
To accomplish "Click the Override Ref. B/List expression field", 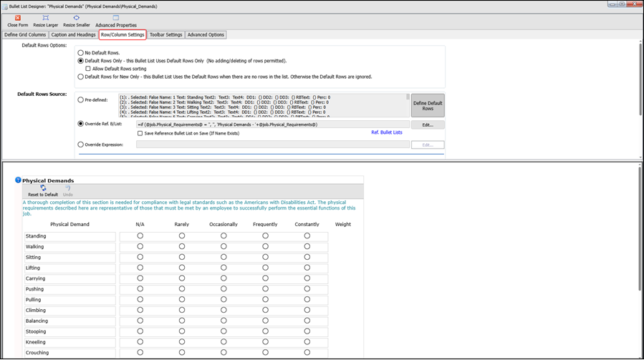I will [x=273, y=125].
